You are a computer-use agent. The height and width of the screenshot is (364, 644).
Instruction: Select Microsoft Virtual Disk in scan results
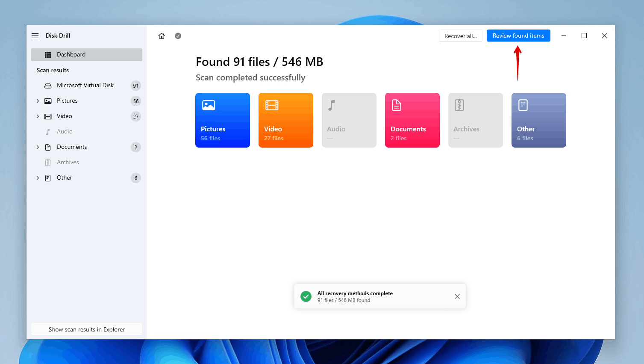click(x=85, y=86)
